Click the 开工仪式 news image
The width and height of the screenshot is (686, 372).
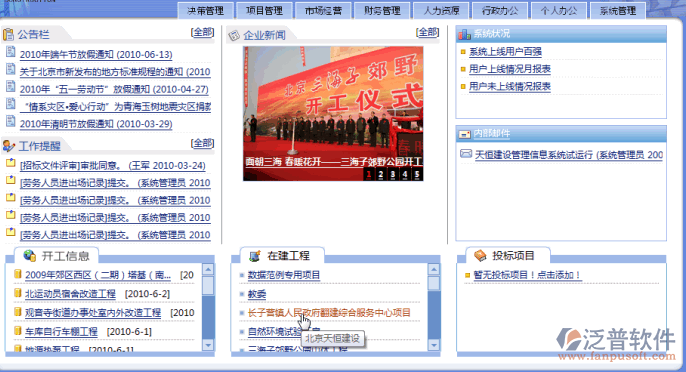[333, 113]
